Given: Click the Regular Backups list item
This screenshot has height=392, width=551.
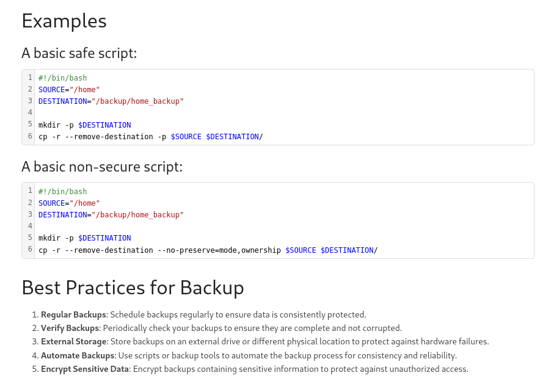Looking at the screenshot, I should (x=203, y=315).
